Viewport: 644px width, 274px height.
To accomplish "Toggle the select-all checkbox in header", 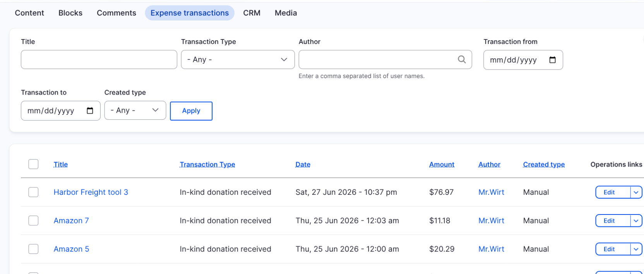I will 33,164.
